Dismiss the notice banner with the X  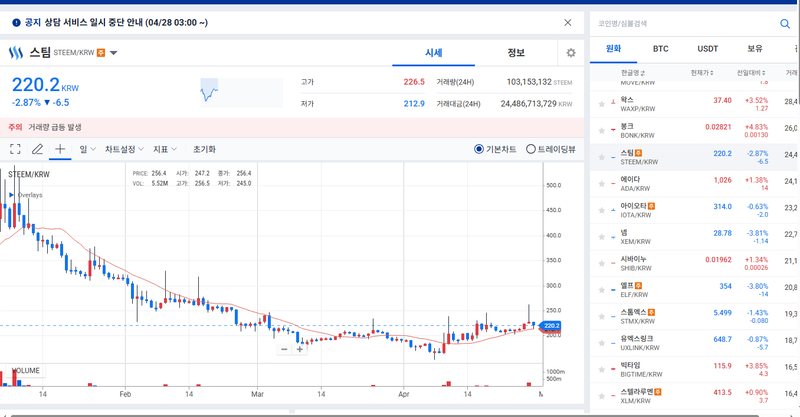(x=567, y=22)
